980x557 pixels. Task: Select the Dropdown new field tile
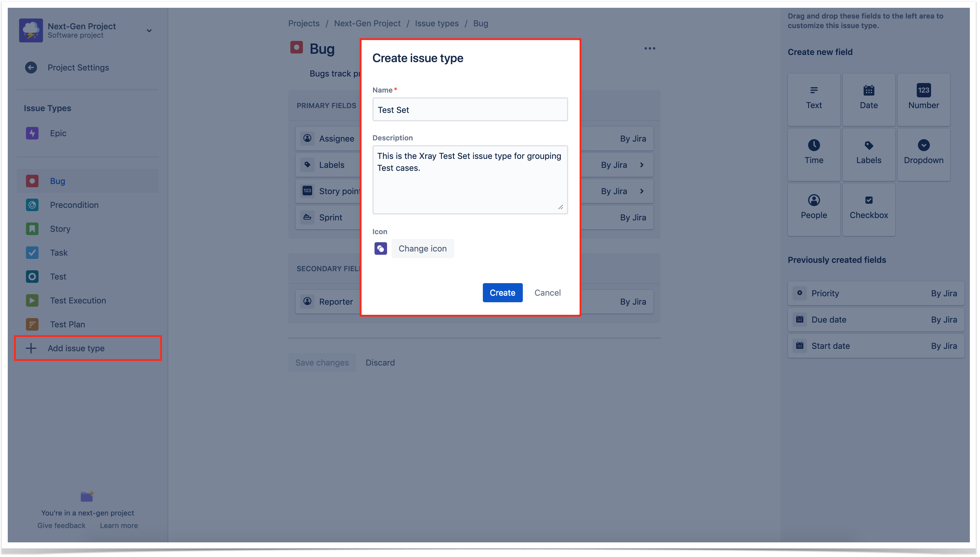tap(924, 154)
